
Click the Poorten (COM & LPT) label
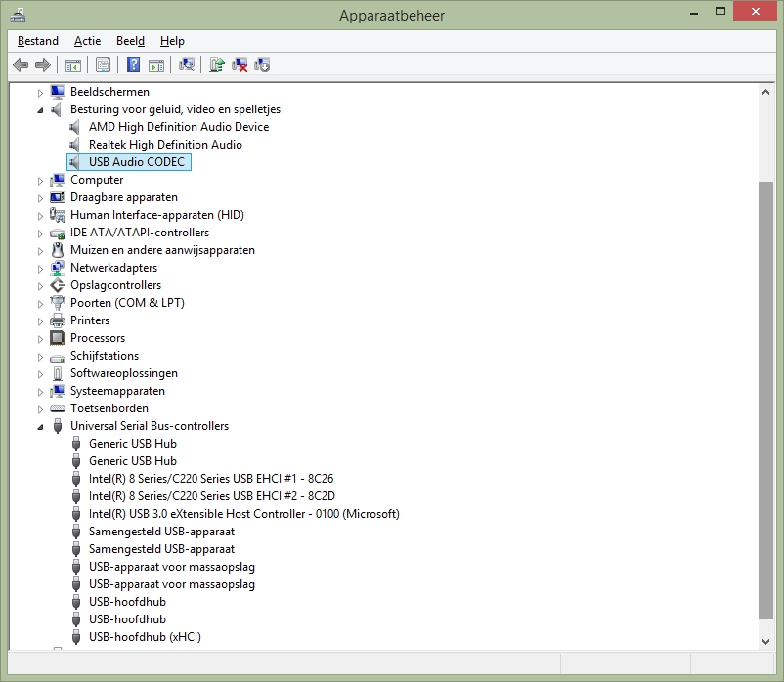tap(127, 303)
